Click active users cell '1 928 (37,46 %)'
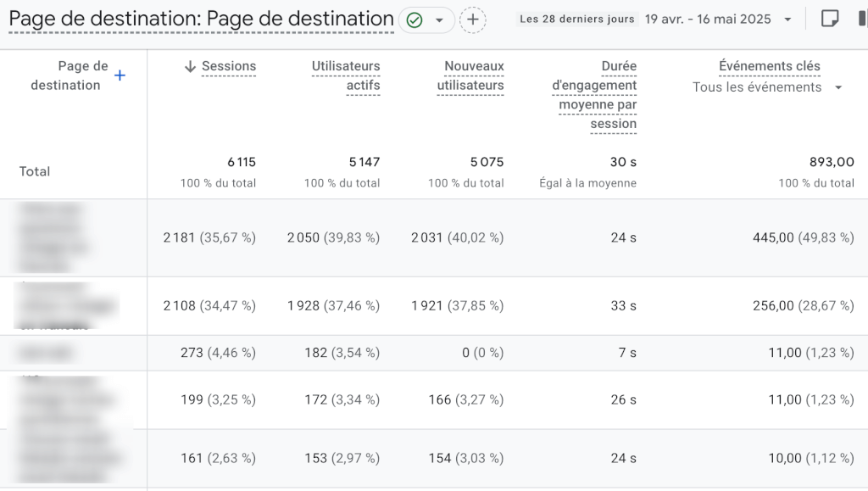This screenshot has height=491, width=868. (333, 306)
